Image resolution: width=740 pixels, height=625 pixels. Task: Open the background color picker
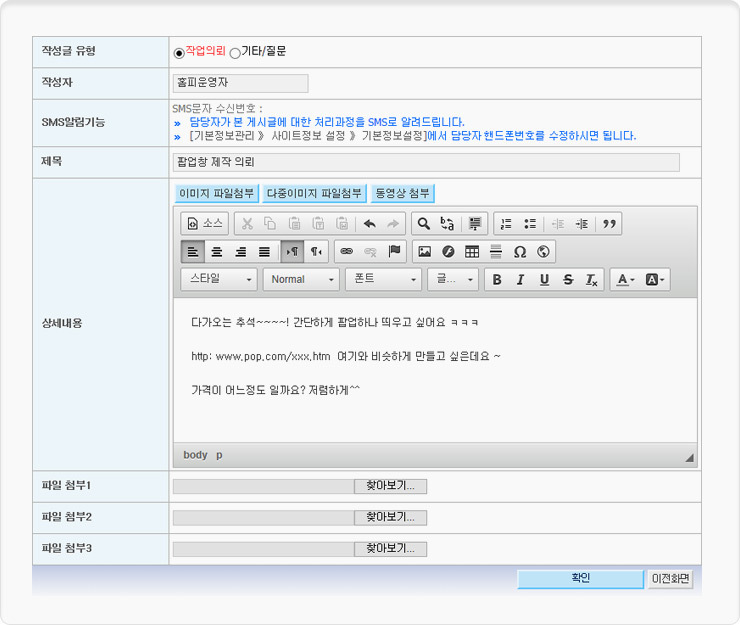tap(655, 279)
